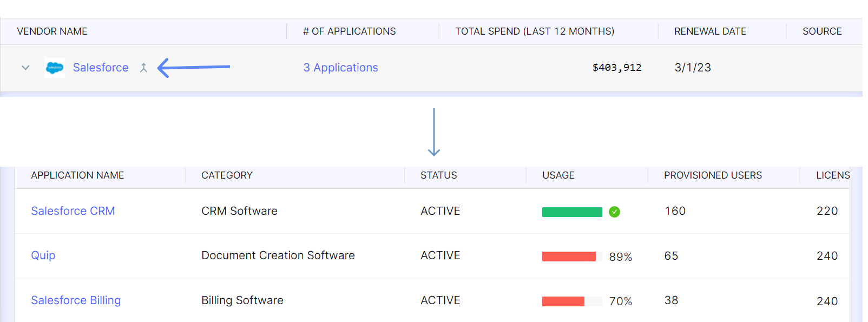Select the 70% usage value for Salesforce Billing

coord(621,301)
